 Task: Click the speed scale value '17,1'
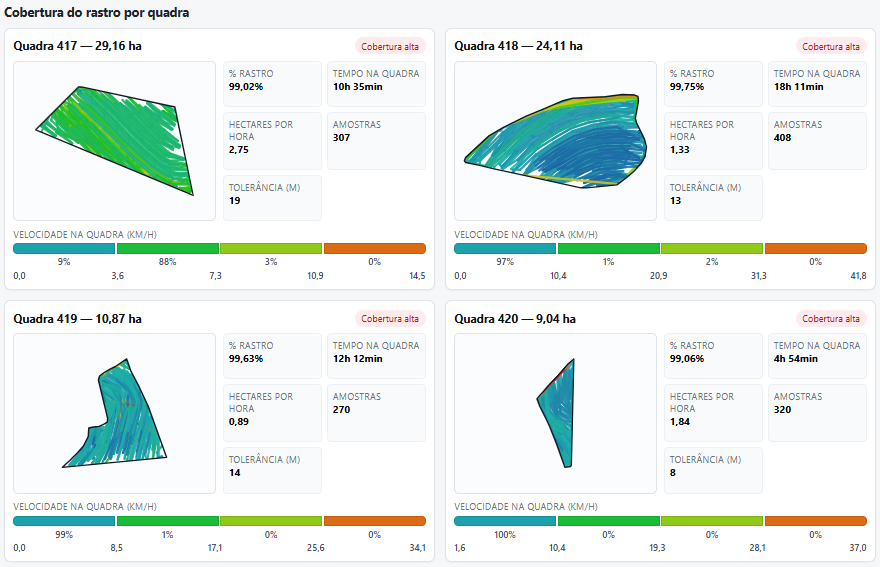tap(215, 547)
